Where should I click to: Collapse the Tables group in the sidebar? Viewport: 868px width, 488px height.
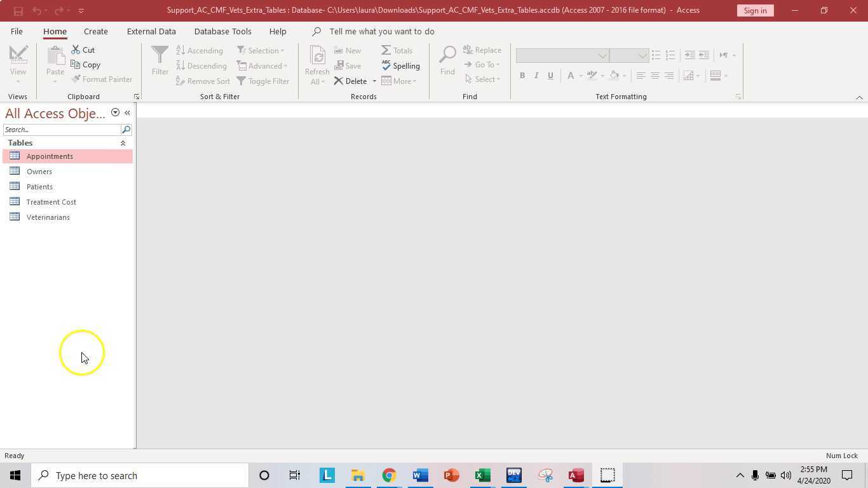click(x=123, y=142)
